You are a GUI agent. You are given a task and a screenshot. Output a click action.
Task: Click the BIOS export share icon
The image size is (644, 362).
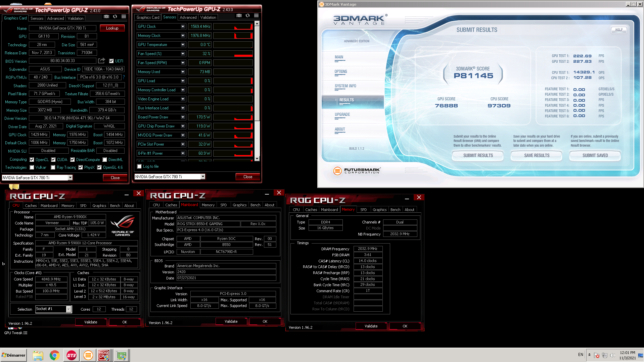pos(101,61)
